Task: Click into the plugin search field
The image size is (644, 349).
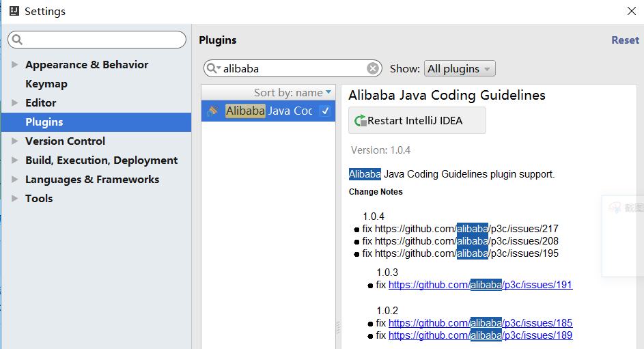Action: pyautogui.click(x=292, y=68)
